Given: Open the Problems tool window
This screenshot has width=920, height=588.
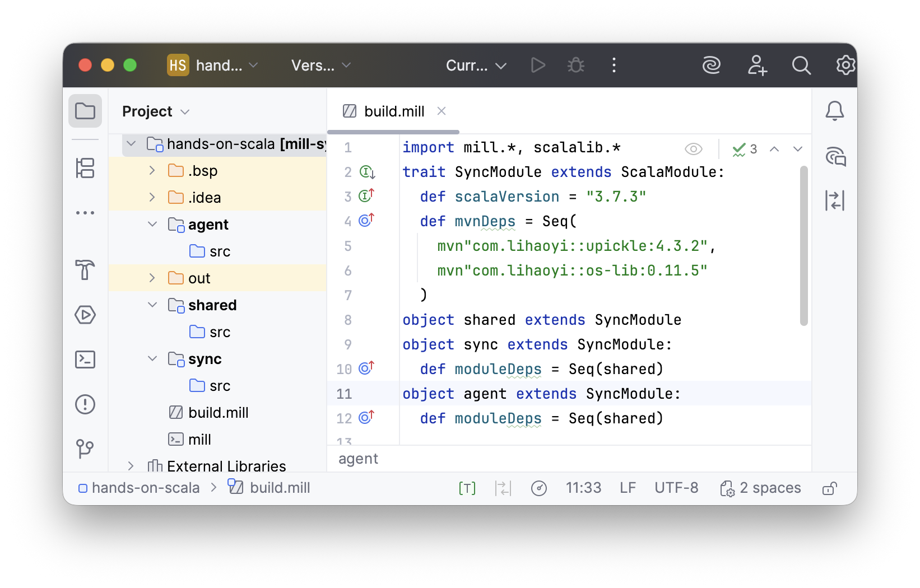Looking at the screenshot, I should [85, 404].
